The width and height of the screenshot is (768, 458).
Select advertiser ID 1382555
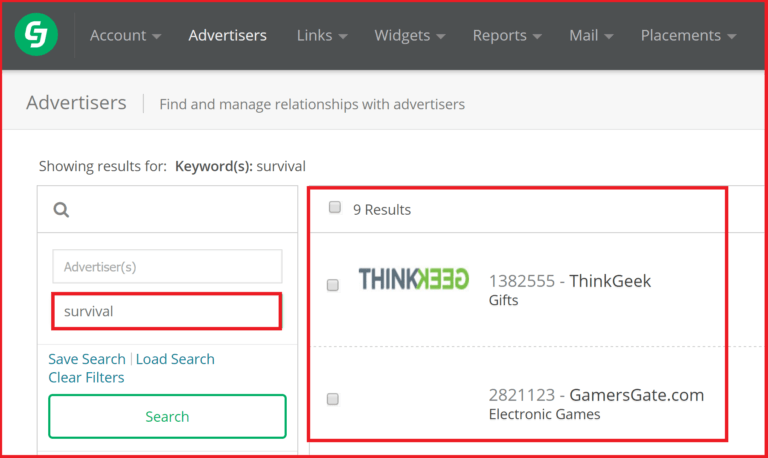[522, 281]
